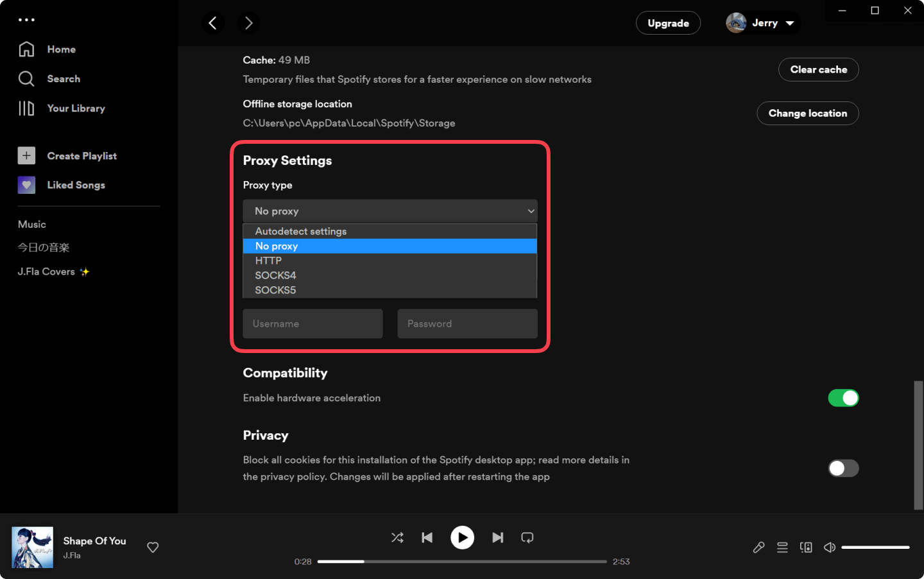Collapse the Proxy type dropdown
The height and width of the screenshot is (579, 924).
(x=390, y=211)
